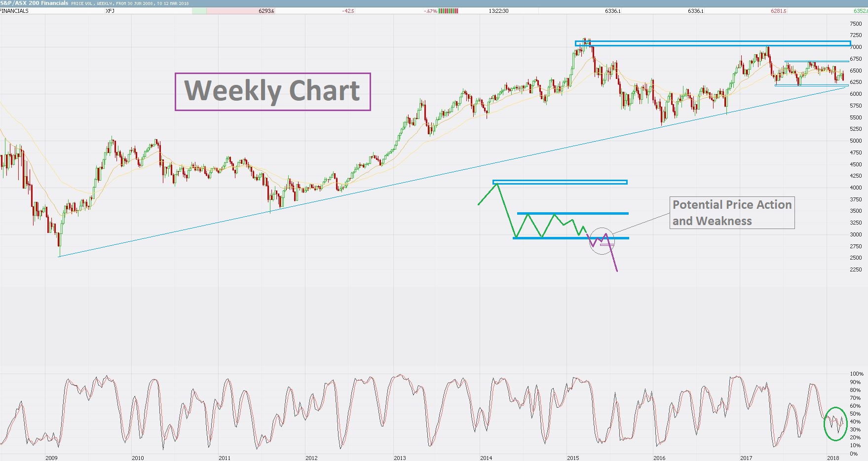
Task: Click the 20% oscillator scale label
Action: tap(855, 438)
